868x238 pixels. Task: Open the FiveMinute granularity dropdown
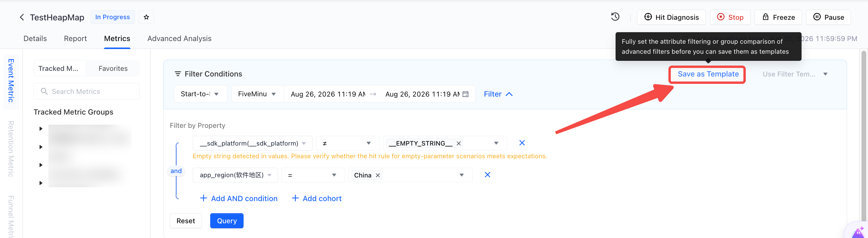click(x=257, y=94)
